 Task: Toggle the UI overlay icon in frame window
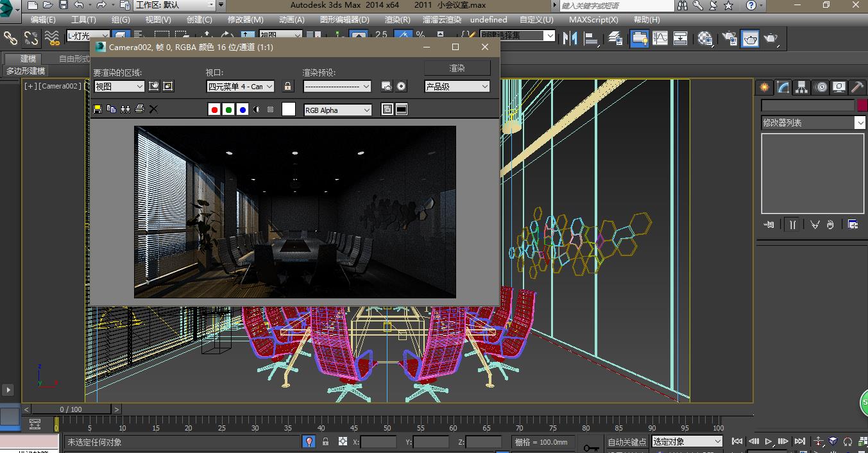click(387, 110)
